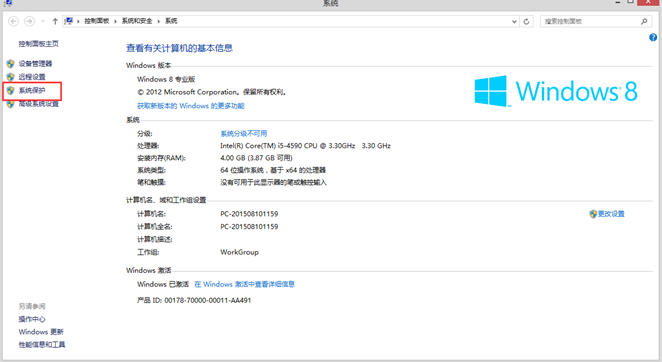Viewport: 662px width, 362px height.
Task: Click the shield icon beside 系统保护
Action: 11,90
